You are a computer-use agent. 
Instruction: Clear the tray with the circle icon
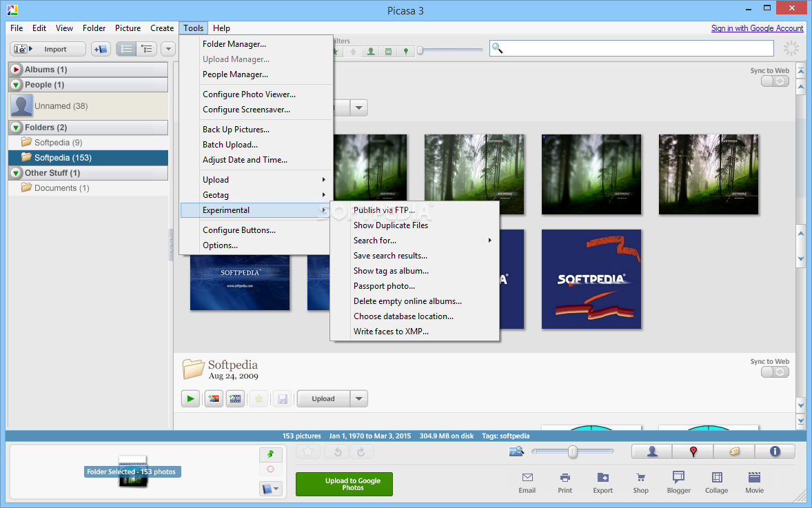pyautogui.click(x=270, y=469)
